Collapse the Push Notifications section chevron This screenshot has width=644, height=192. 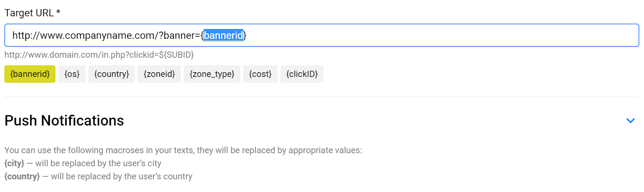click(630, 121)
